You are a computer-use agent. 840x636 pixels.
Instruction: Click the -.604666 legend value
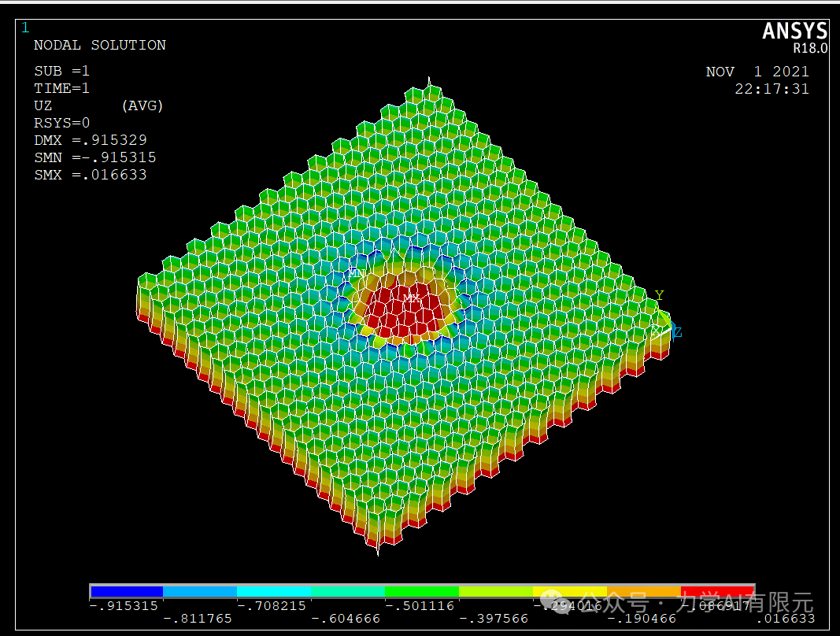[346, 619]
